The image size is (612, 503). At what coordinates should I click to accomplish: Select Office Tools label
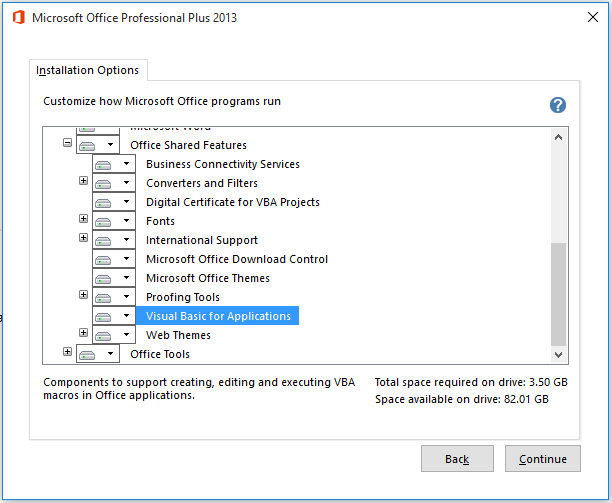pyautogui.click(x=160, y=354)
